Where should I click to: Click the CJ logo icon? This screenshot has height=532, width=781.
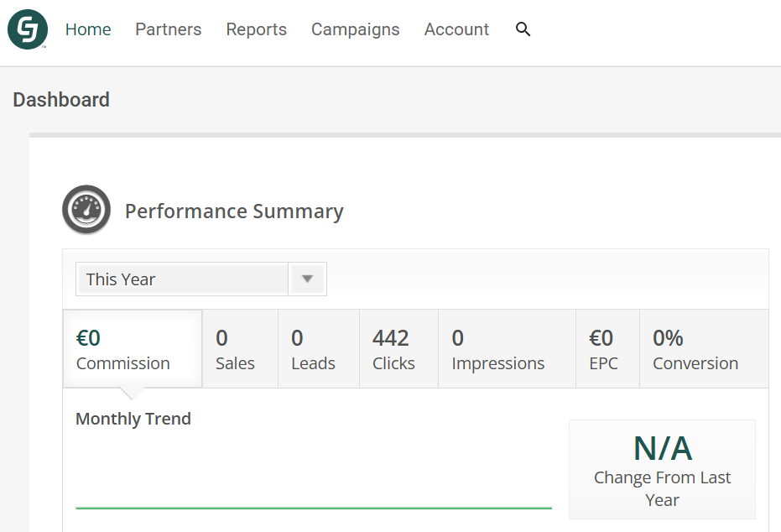[27, 29]
